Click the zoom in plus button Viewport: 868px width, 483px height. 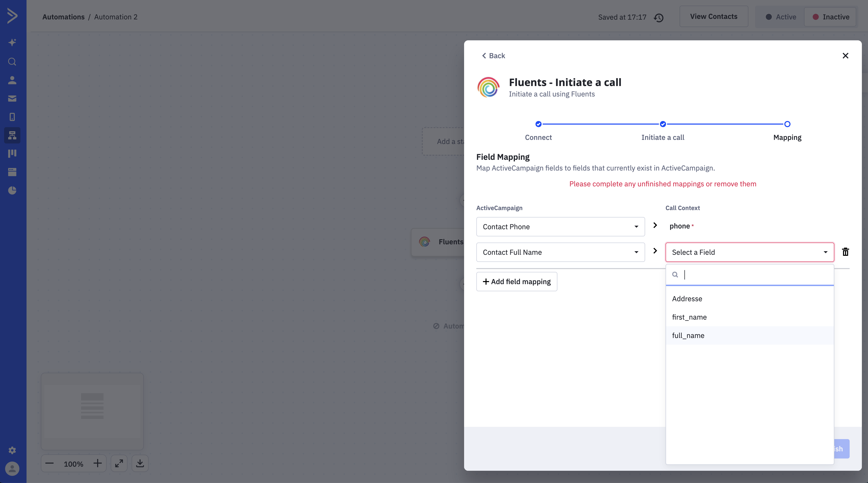pyautogui.click(x=98, y=463)
